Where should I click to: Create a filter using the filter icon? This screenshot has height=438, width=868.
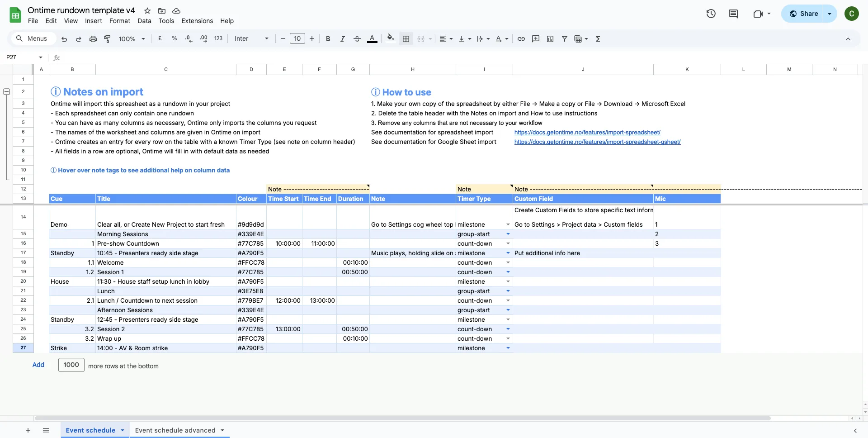(564, 38)
